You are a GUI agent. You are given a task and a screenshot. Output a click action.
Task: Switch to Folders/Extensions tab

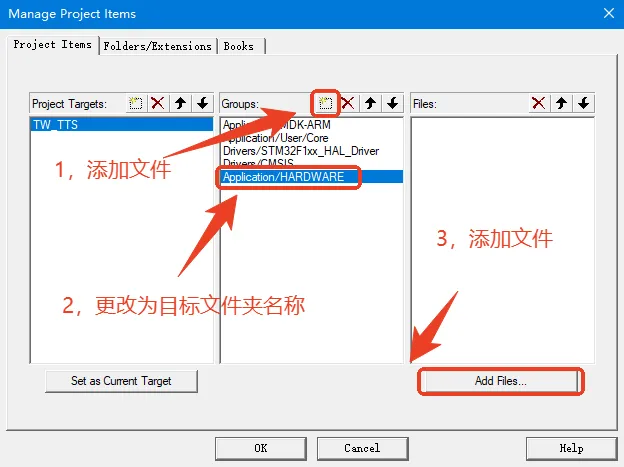(158, 46)
